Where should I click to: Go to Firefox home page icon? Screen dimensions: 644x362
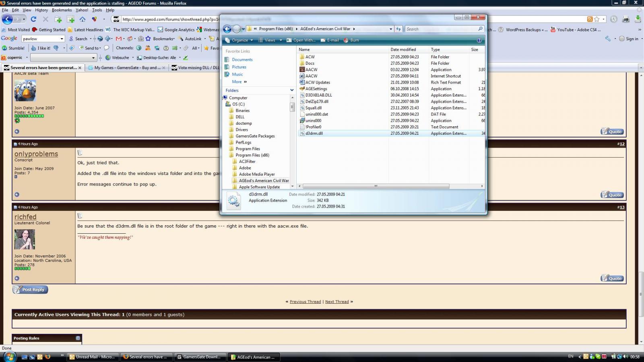tap(83, 19)
